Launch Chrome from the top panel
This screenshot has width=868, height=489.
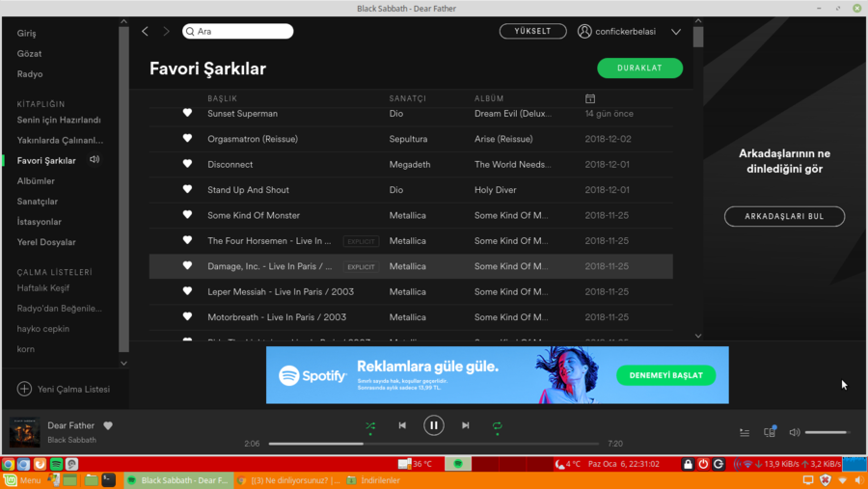[8, 464]
